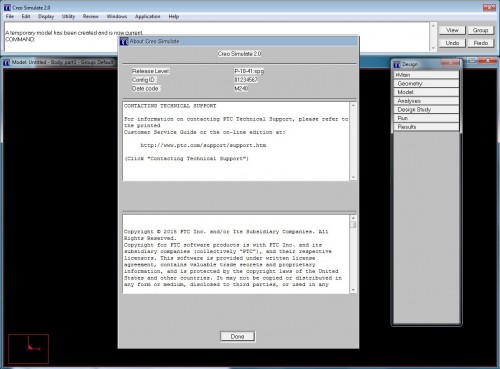
Task: Click the Design panel window icon
Action: [397, 64]
